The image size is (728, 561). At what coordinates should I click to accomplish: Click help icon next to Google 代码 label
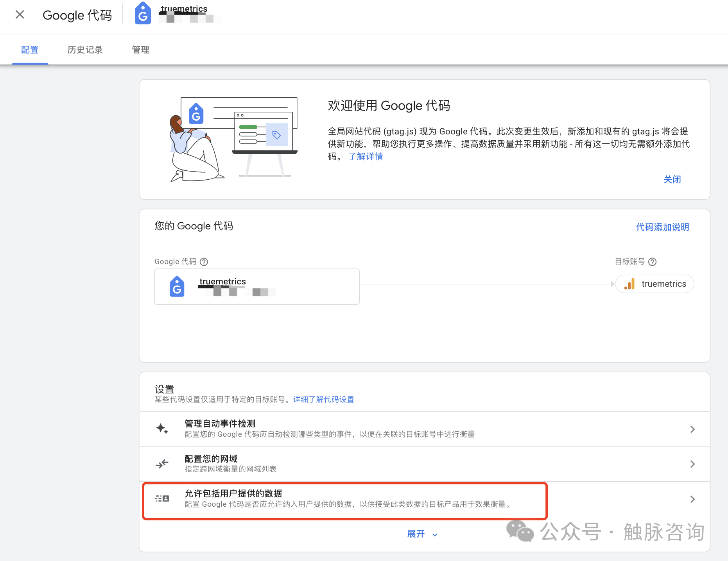click(x=204, y=262)
